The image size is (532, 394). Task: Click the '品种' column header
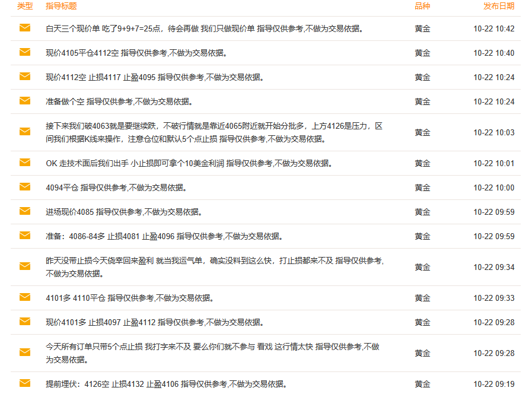pyautogui.click(x=422, y=6)
